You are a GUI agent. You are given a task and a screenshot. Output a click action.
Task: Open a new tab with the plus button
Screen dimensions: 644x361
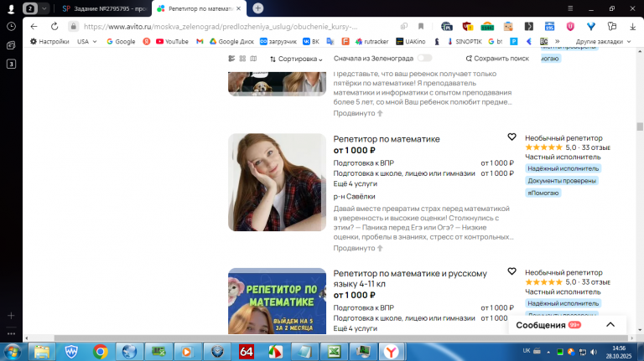(x=258, y=8)
